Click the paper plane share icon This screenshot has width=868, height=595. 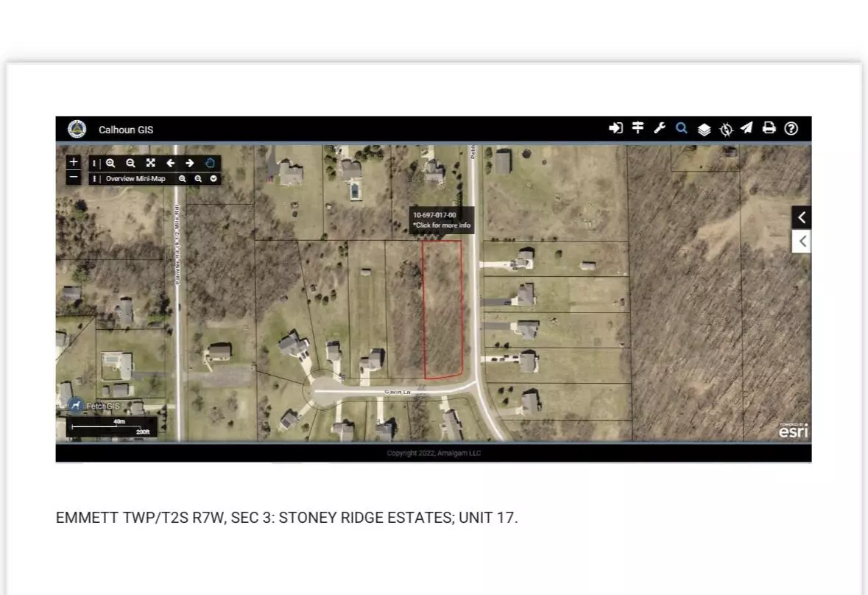pyautogui.click(x=747, y=128)
